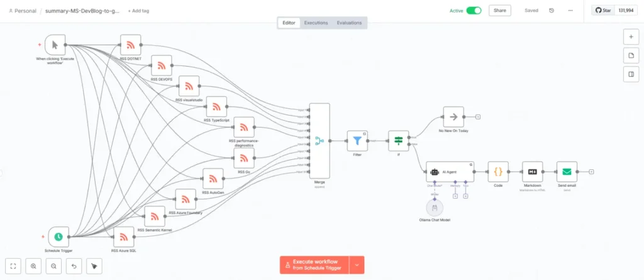The height and width of the screenshot is (280, 644).
Task: Click Execute workflow from Schedule Trigger
Action: pos(314,265)
